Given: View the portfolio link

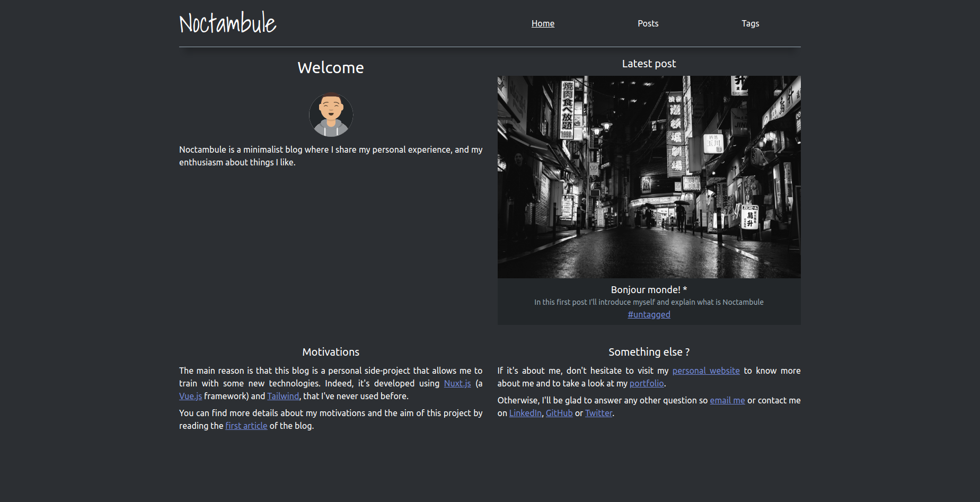Looking at the screenshot, I should coord(646,383).
